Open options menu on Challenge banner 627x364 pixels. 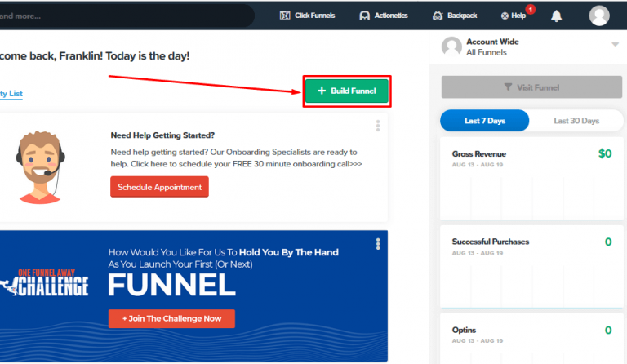click(378, 244)
